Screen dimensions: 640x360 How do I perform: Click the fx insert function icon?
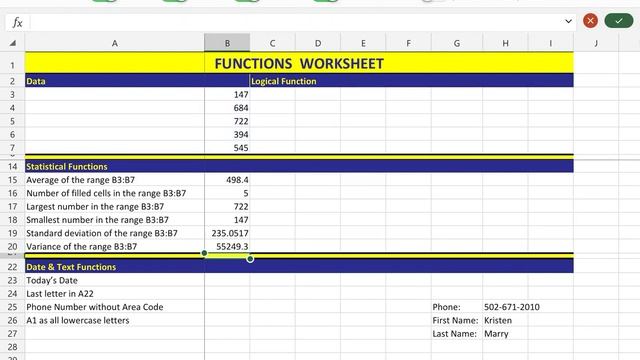coord(17,22)
